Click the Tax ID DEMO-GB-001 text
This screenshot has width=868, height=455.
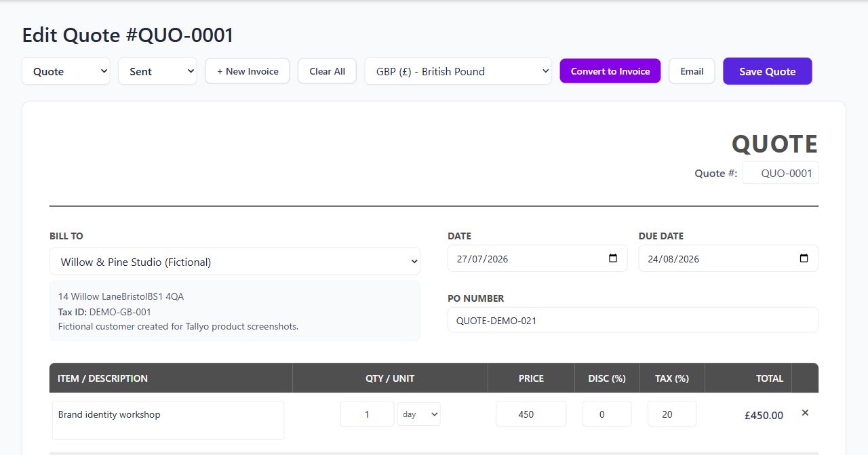pos(104,312)
